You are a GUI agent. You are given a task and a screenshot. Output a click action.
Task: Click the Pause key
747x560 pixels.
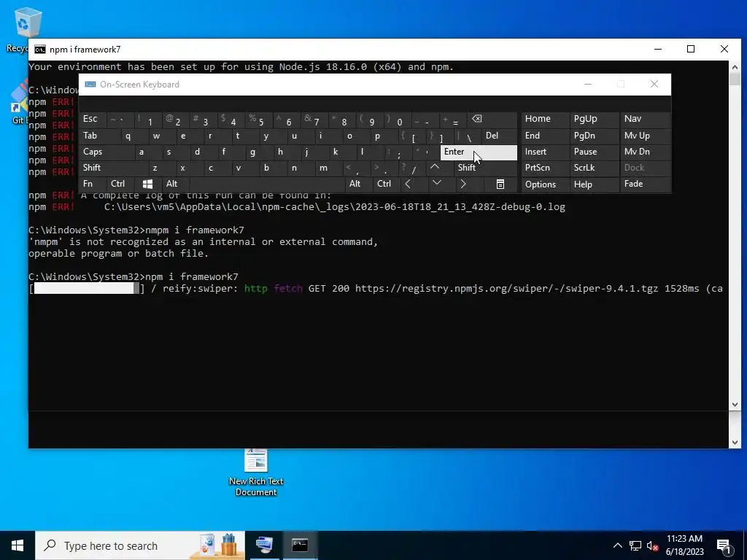point(594,152)
